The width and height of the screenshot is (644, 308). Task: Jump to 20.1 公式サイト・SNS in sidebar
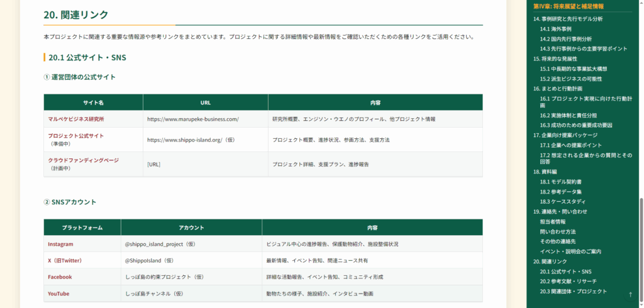(565, 272)
